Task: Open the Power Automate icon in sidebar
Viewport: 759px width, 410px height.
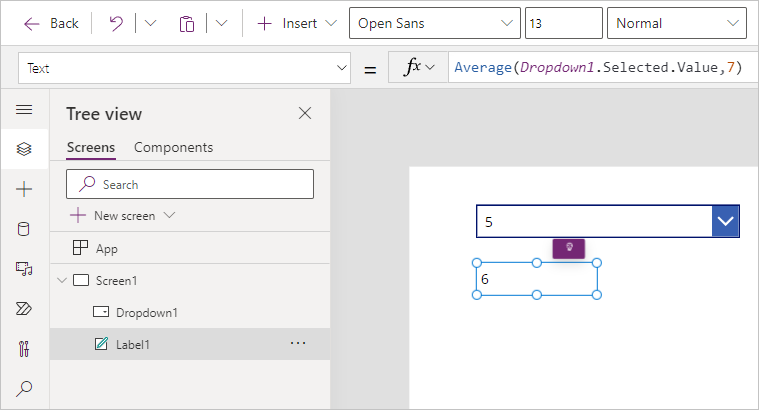Action: (x=24, y=309)
